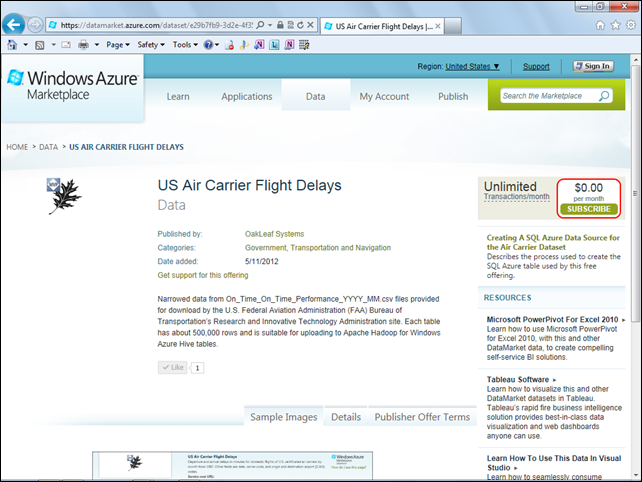The height and width of the screenshot is (482, 642).
Task: Expand the feeds dropdown arrow
Action: (x=53, y=45)
